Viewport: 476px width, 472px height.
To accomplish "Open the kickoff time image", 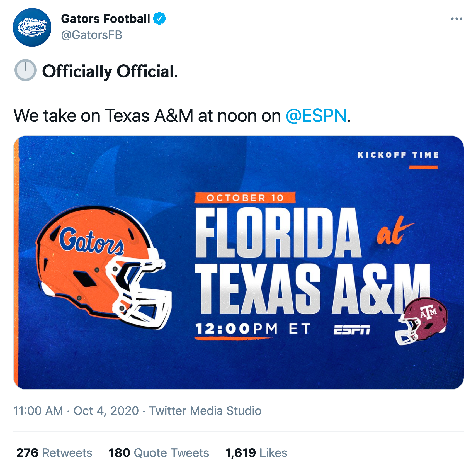I will (x=239, y=262).
